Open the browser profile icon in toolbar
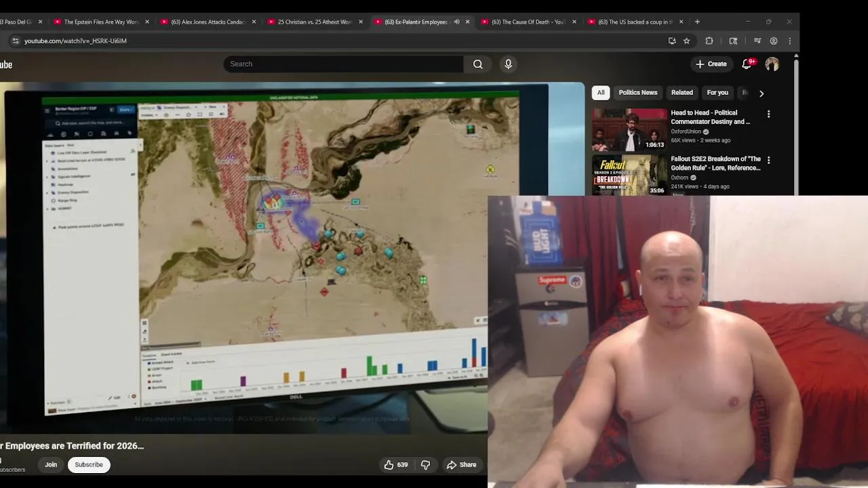Screen dimensions: 868x488 pyautogui.click(x=774, y=41)
